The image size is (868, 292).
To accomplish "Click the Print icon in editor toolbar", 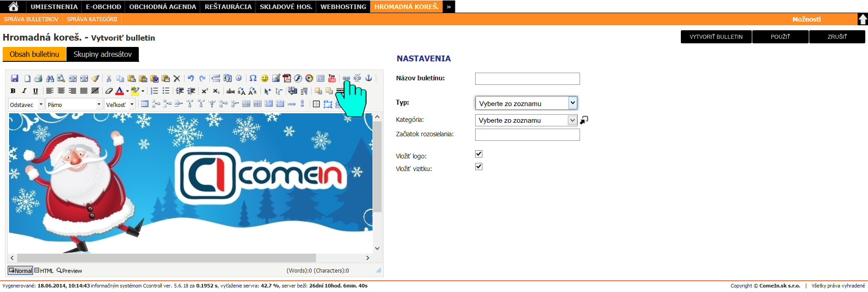I will (x=38, y=79).
